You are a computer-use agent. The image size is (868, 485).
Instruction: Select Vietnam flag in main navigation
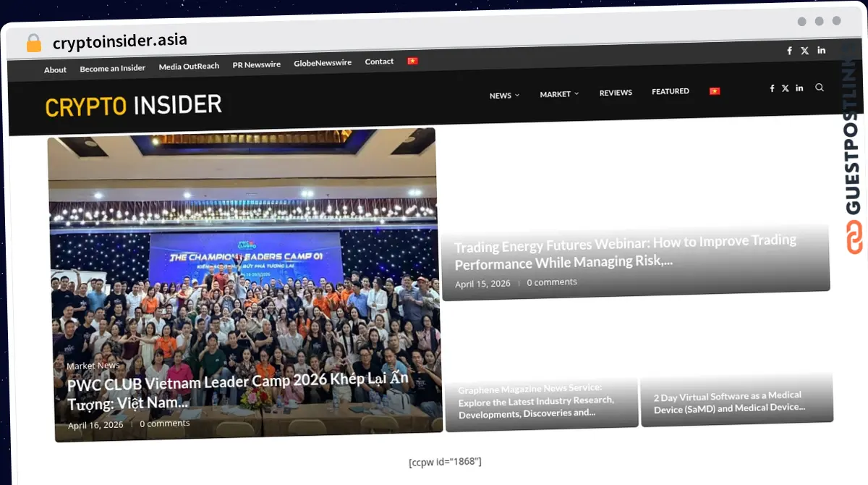point(715,91)
